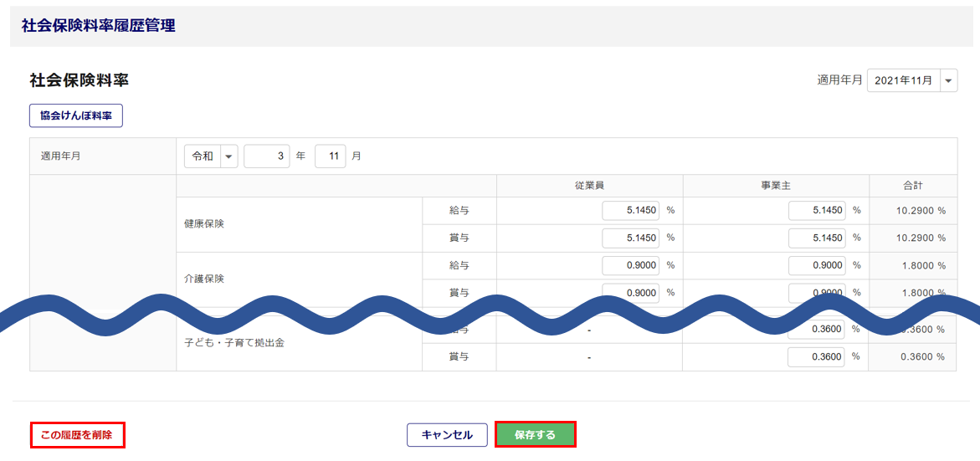The width and height of the screenshot is (980, 461).
Task: Click the 合計 column header
Action: click(x=912, y=186)
